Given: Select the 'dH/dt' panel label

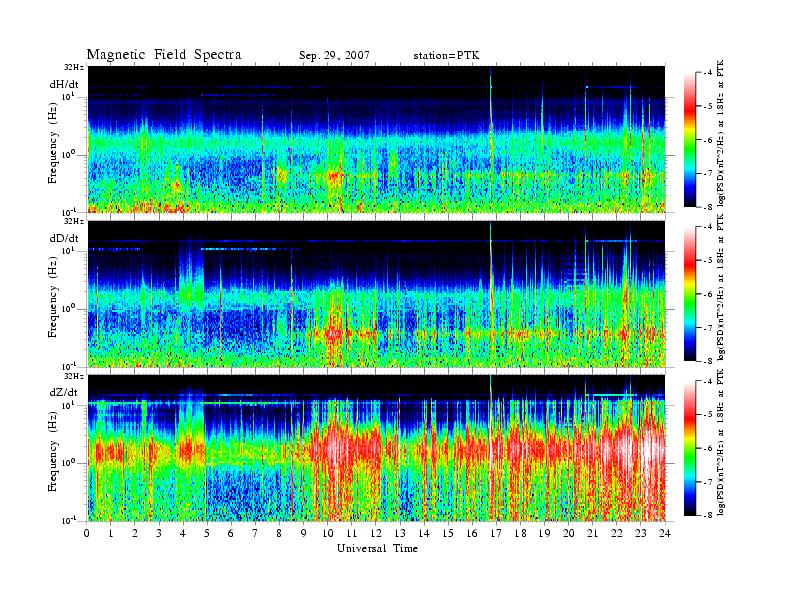Looking at the screenshot, I should 64,84.
